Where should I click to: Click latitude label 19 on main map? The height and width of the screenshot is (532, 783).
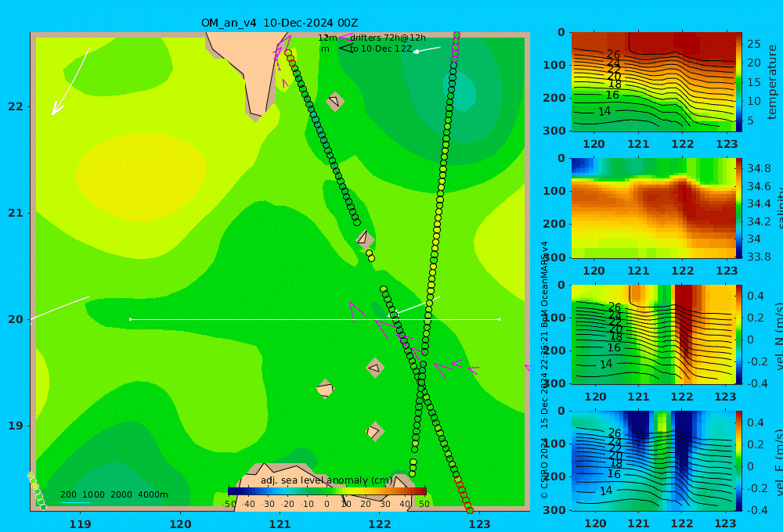(x=16, y=426)
